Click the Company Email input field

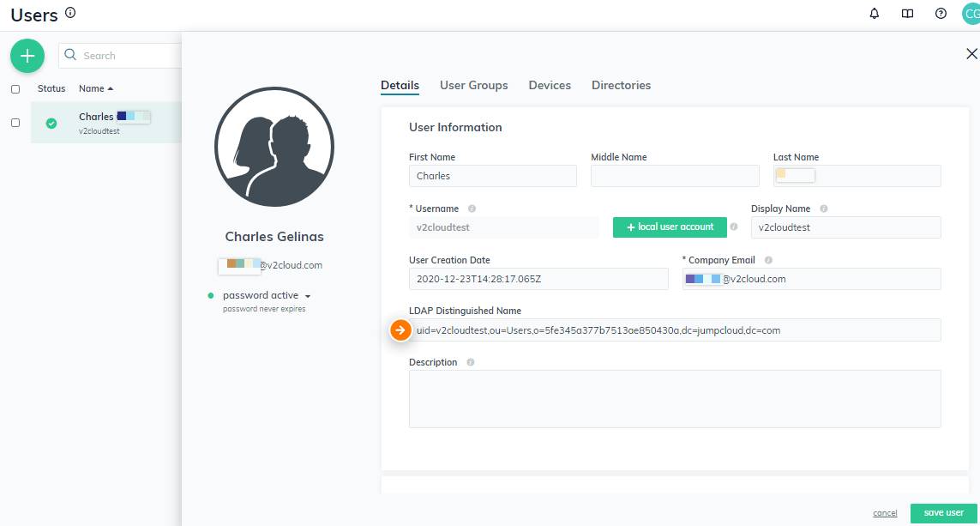[811, 279]
